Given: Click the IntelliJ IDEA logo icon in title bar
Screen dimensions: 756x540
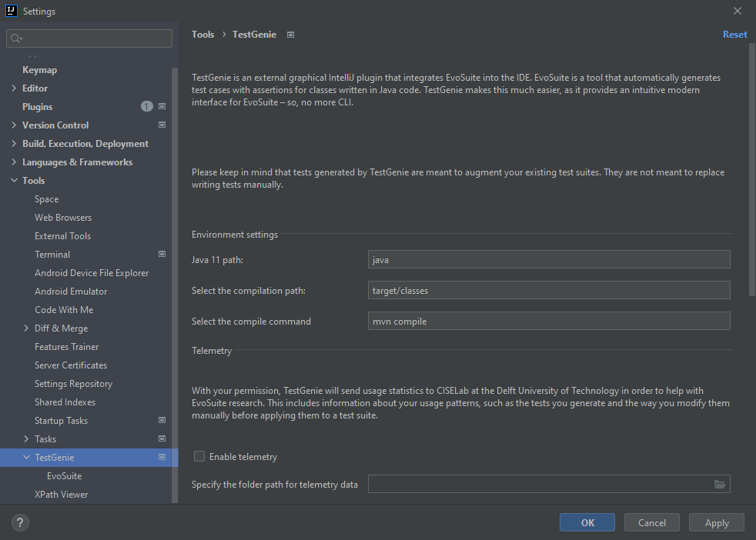Looking at the screenshot, I should (x=11, y=11).
